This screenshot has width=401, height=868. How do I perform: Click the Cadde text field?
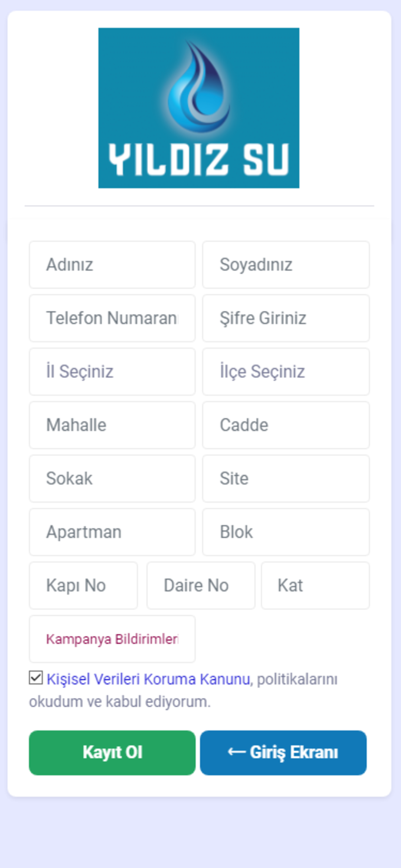coord(286,425)
